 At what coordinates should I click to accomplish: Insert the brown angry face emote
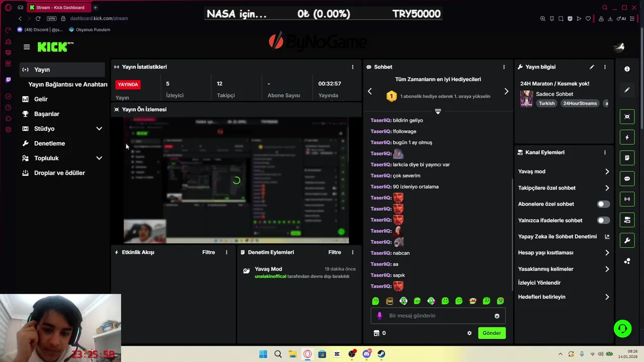pyautogui.click(x=389, y=301)
